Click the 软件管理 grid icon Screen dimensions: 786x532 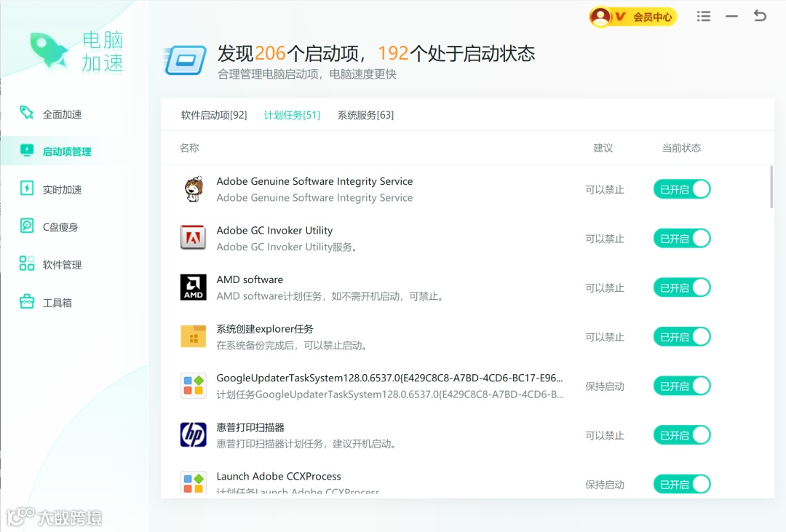click(x=27, y=263)
